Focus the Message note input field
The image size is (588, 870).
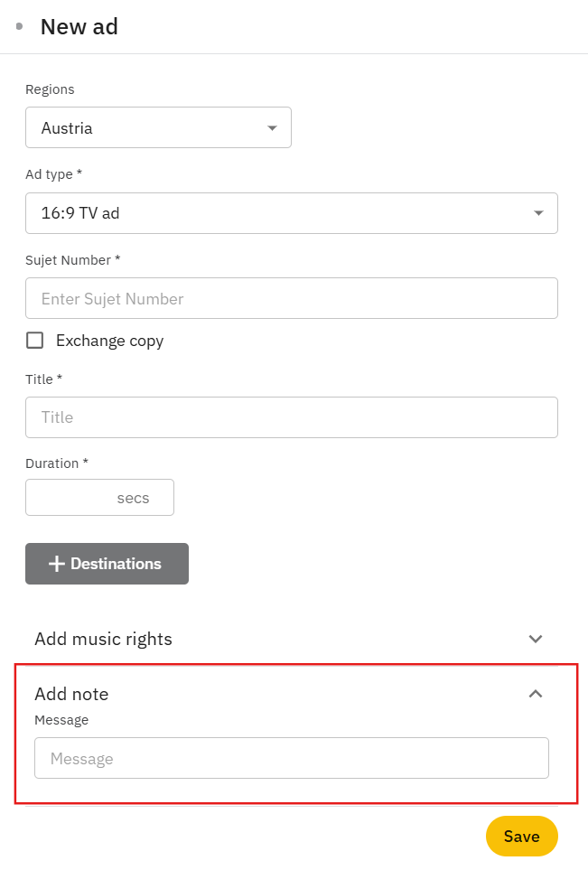click(x=291, y=758)
